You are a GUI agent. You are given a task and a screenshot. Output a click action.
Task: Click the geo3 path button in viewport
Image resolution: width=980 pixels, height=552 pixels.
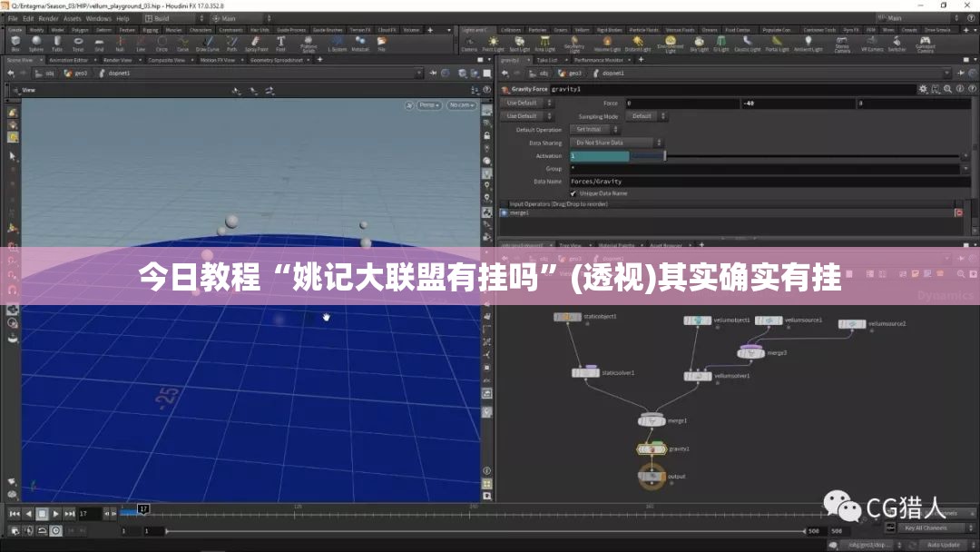pos(76,74)
